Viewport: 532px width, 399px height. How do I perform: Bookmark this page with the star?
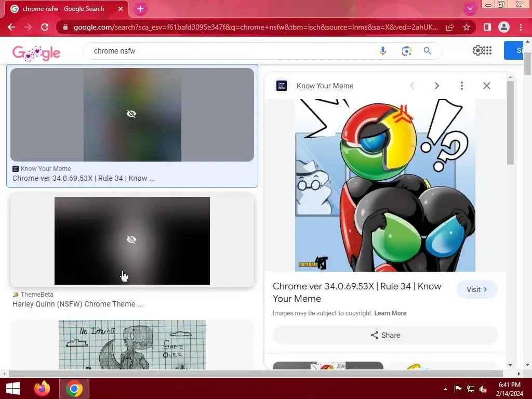[467, 27]
